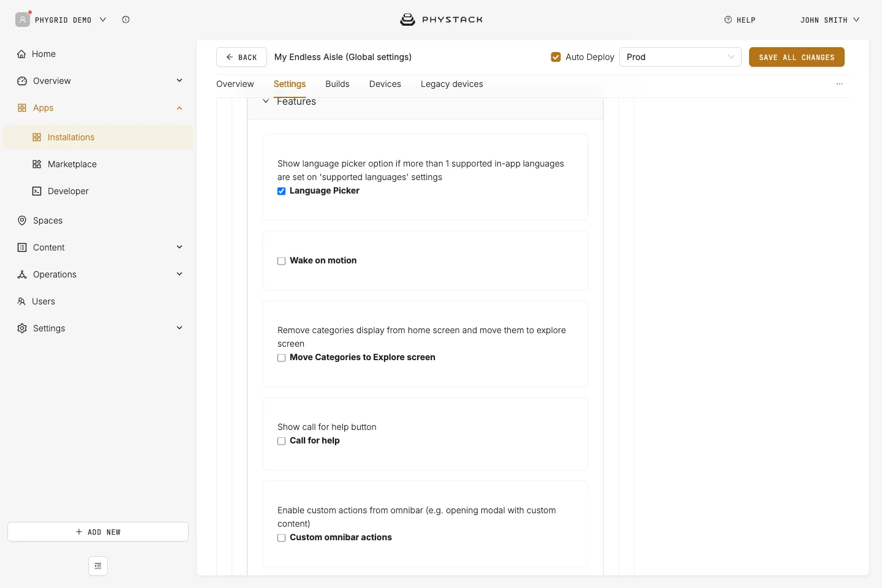
Task: Switch to the Devices tab
Action: [x=385, y=84]
